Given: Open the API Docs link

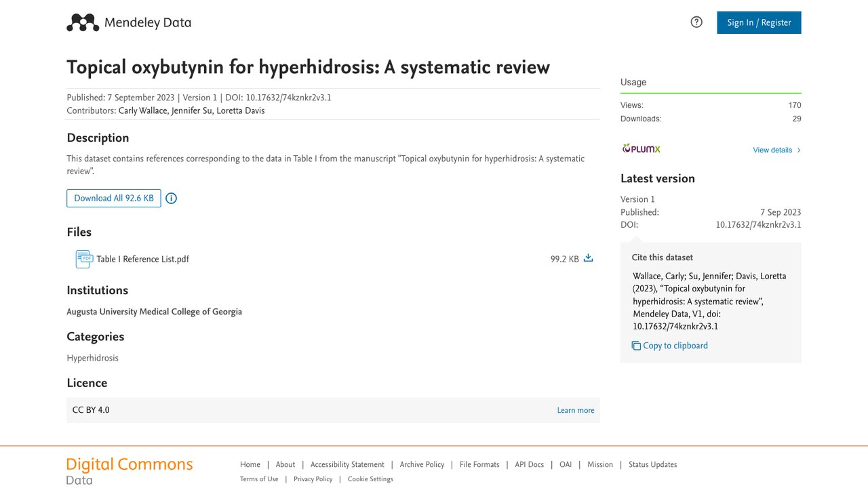Looking at the screenshot, I should 530,464.
